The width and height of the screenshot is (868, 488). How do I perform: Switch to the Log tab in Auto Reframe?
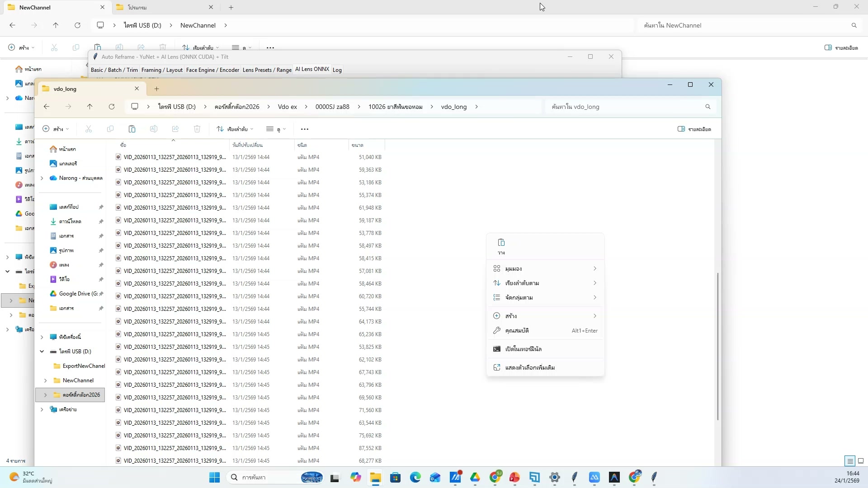(x=337, y=69)
